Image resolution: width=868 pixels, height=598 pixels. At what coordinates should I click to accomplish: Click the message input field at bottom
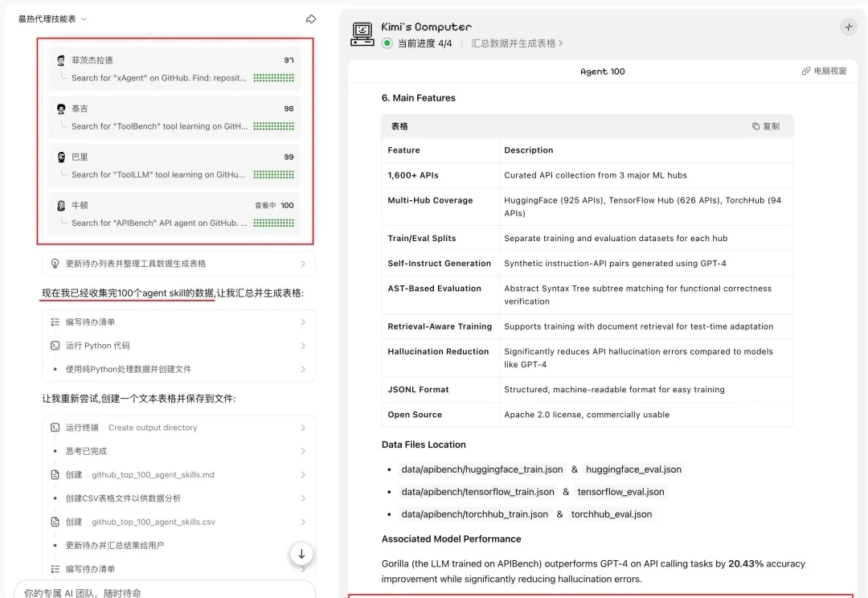(x=161, y=592)
